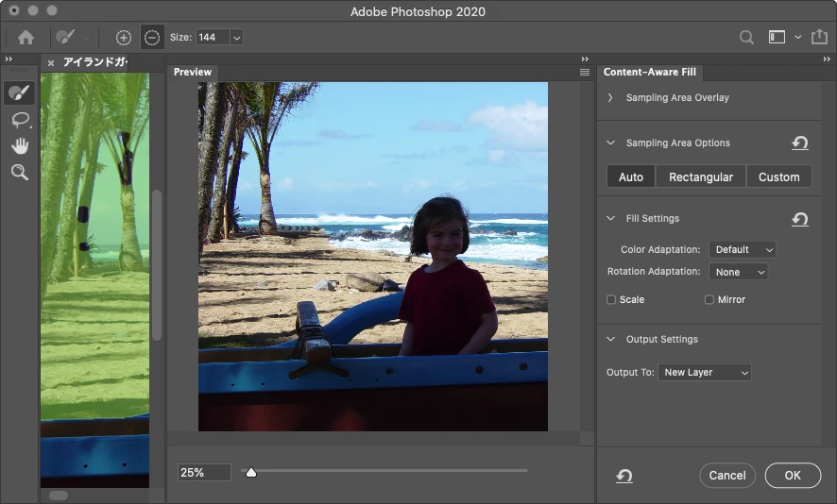Collapse the Sampling Area Options section
The image size is (837, 504).
click(x=610, y=143)
